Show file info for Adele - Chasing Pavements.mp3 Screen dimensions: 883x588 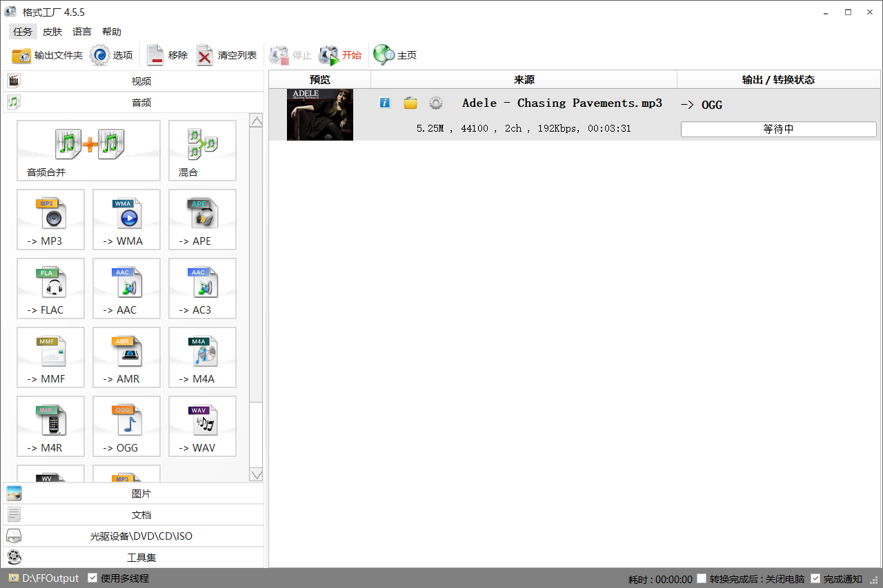tap(385, 103)
